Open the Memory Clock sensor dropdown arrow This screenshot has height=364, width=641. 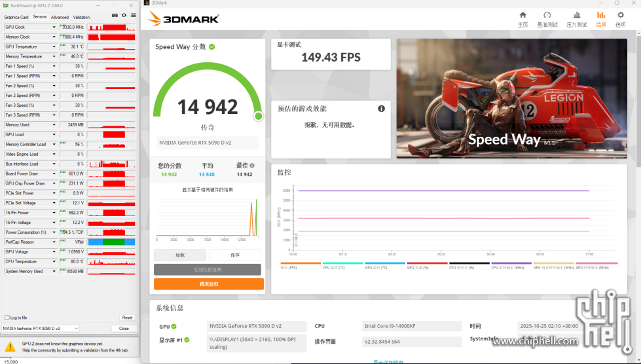click(x=54, y=37)
